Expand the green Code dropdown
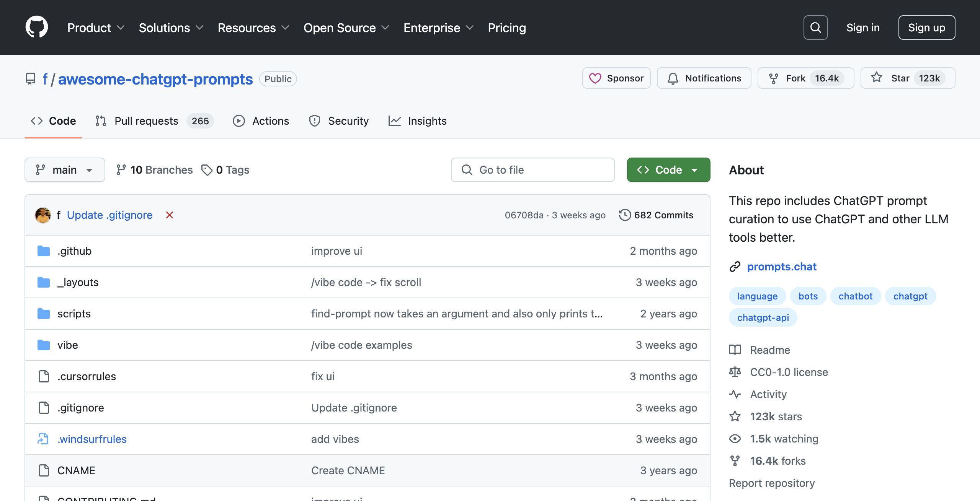Screen dimensions: 980x501 [668, 170]
